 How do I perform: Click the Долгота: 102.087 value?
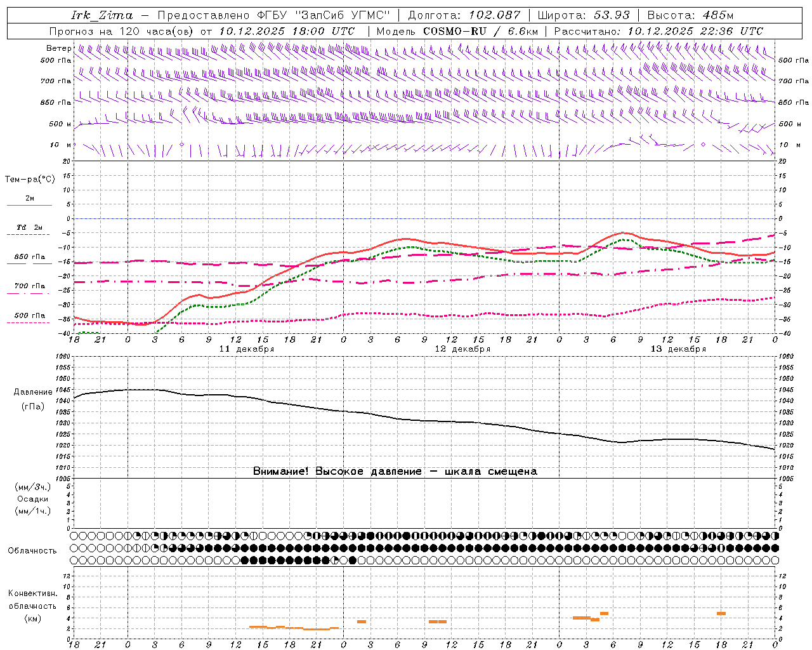coord(464,15)
